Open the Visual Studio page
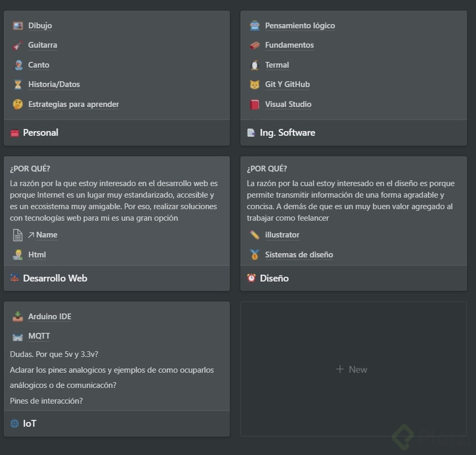 coord(288,104)
